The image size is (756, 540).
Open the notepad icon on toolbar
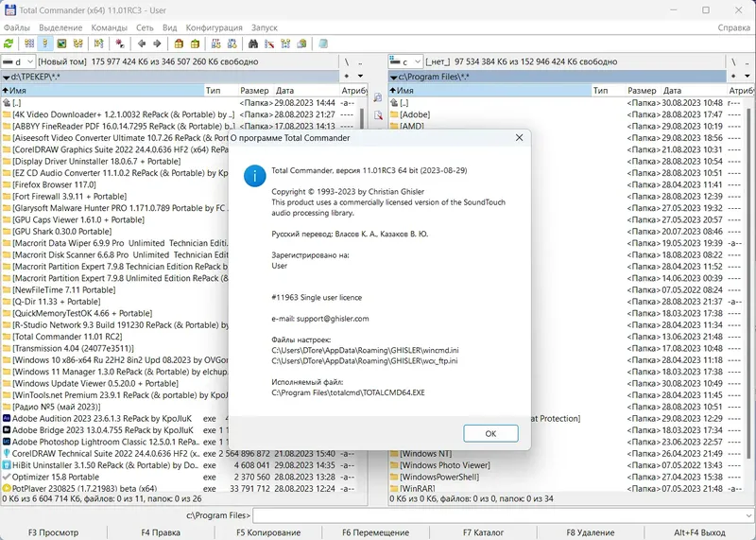click(x=323, y=44)
